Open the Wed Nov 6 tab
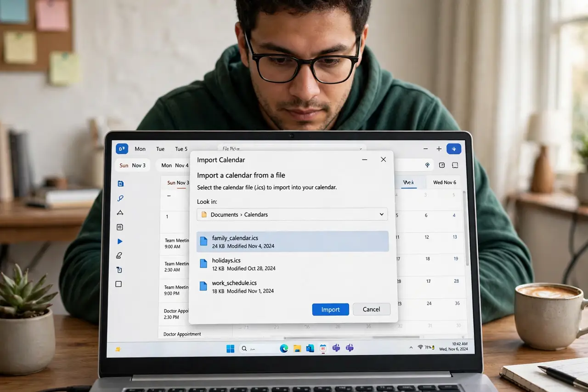 point(445,182)
